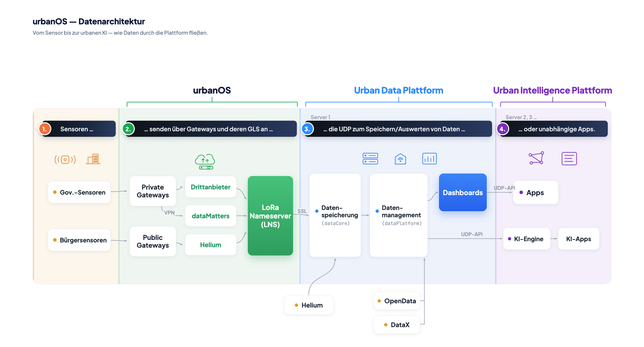Click the subtitle 'Vom Sensor bis zur urbanen KI'
This screenshot has height=347, width=644.
[120, 33]
